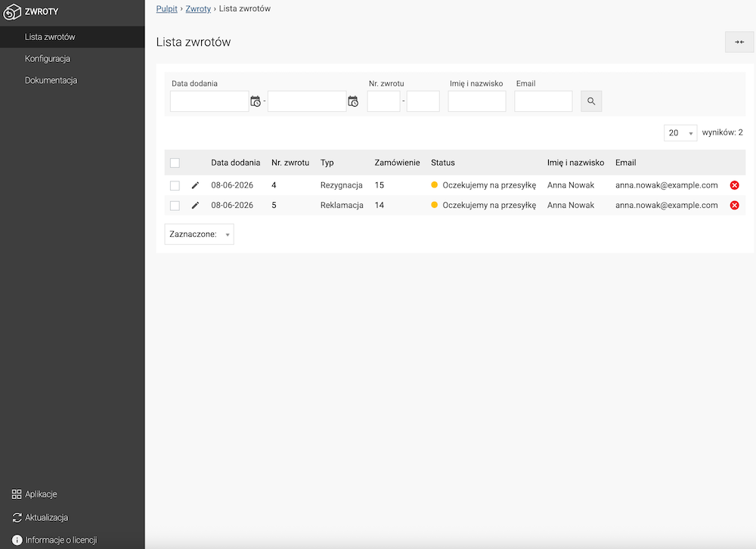Delete return 4 with red X icon

click(734, 185)
